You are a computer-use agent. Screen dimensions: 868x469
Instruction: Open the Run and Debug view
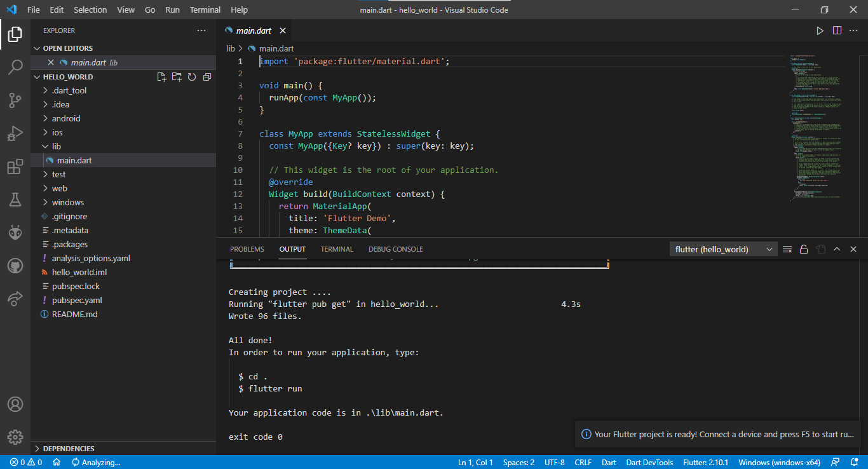pyautogui.click(x=15, y=133)
